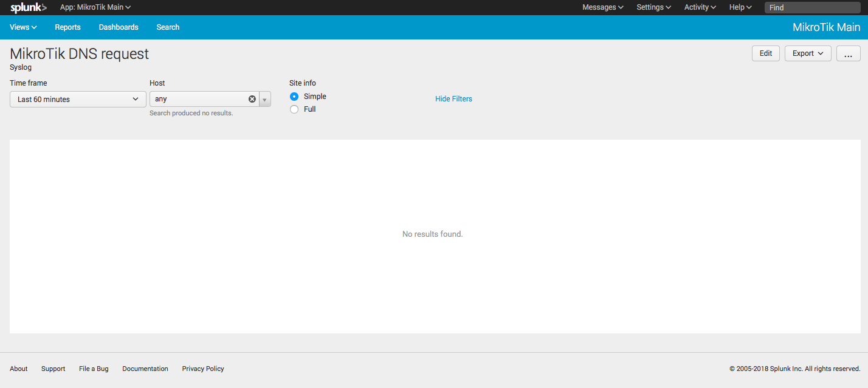Open the Support link
This screenshot has width=868, height=388.
[53, 369]
